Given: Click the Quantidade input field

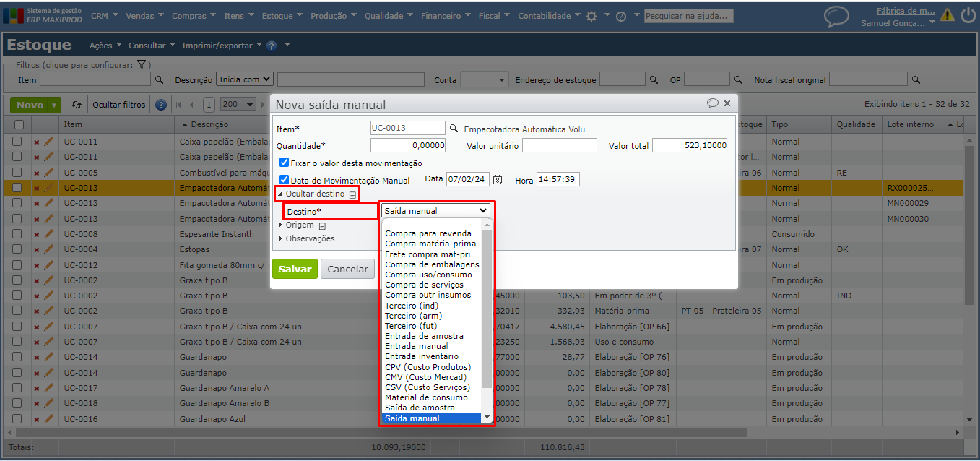Looking at the screenshot, I should tap(408, 145).
